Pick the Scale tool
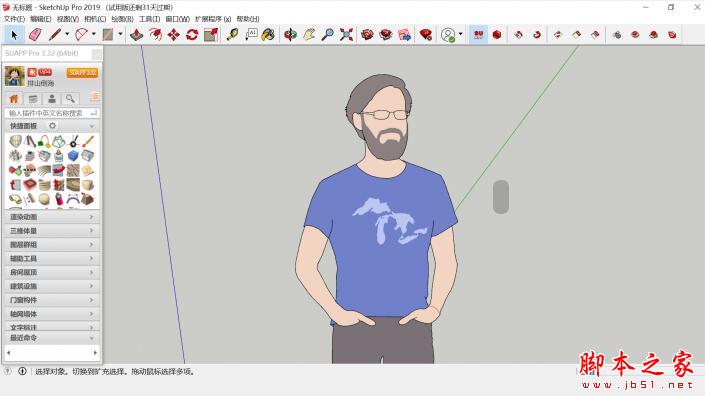 click(x=211, y=35)
